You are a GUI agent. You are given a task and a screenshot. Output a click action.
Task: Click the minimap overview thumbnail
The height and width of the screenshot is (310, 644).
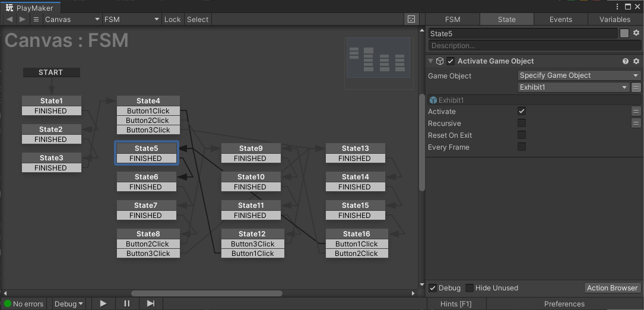click(x=379, y=64)
